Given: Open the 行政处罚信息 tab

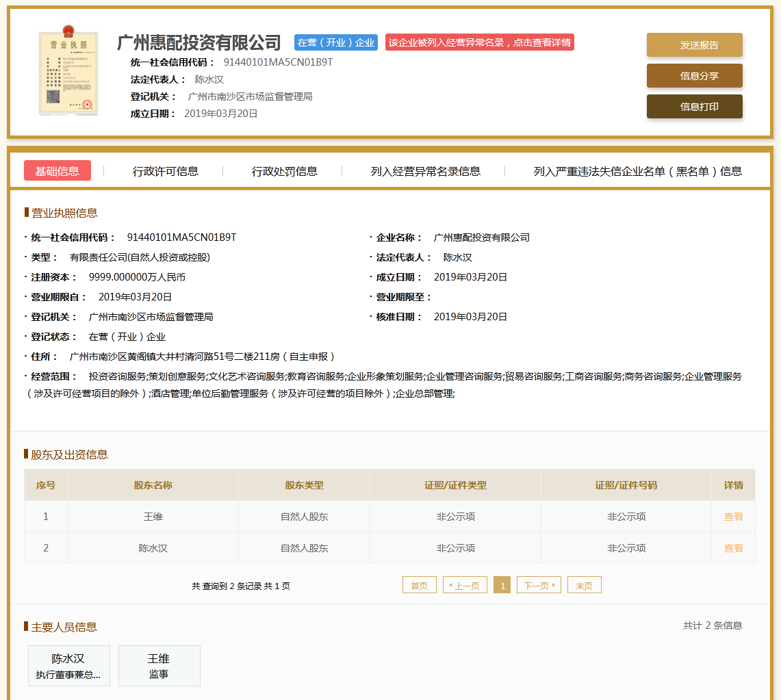Looking at the screenshot, I should coord(285,171).
